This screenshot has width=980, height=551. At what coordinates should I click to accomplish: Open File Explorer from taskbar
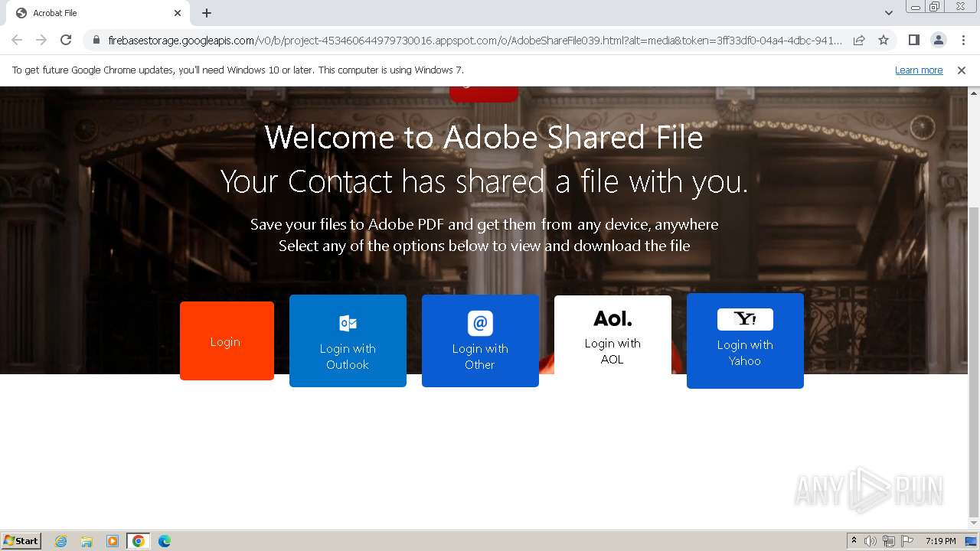click(x=87, y=541)
